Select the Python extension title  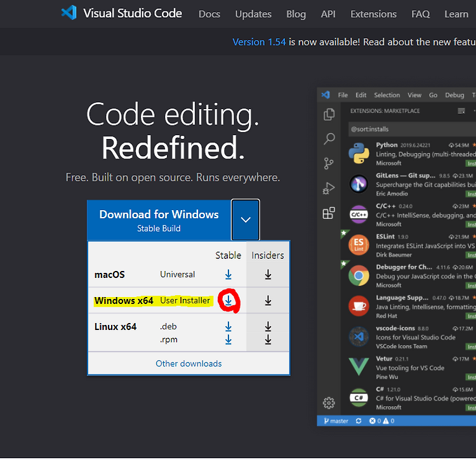pos(387,145)
